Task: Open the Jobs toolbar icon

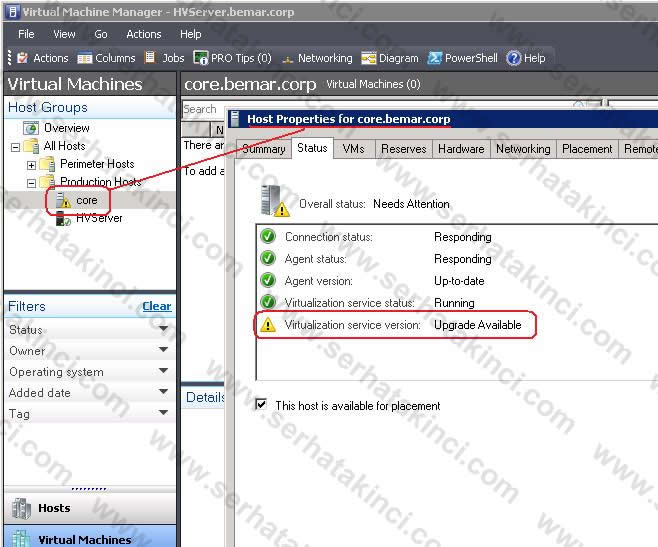Action: pos(150,57)
